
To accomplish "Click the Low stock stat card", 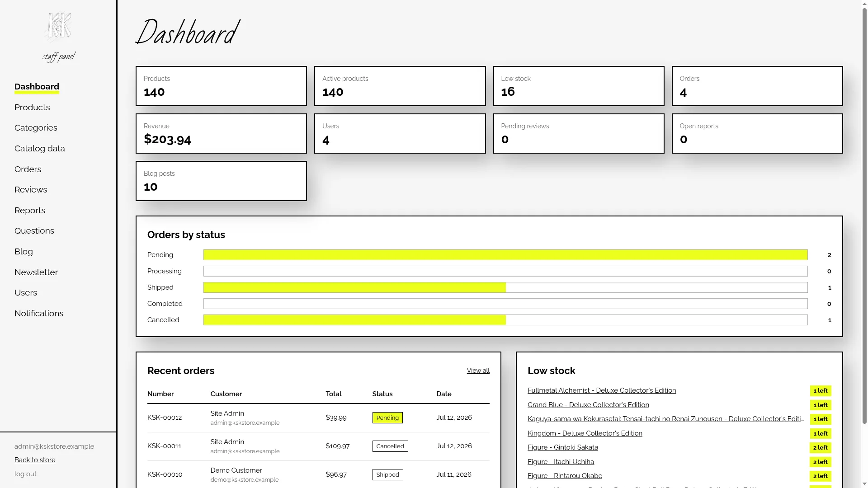I will (x=579, y=86).
